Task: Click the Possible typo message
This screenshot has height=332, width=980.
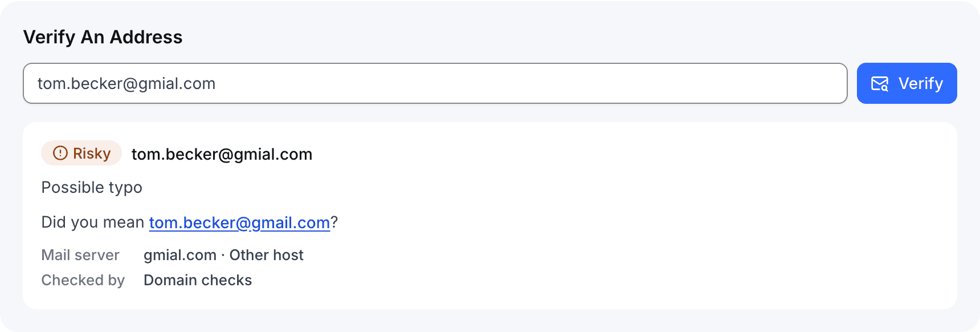Action: 92,188
